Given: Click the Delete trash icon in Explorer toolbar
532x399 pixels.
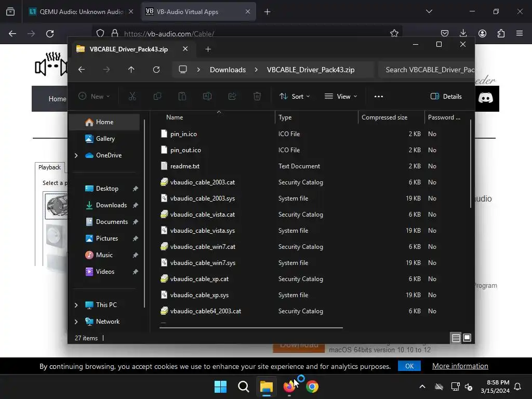Looking at the screenshot, I should click(257, 96).
